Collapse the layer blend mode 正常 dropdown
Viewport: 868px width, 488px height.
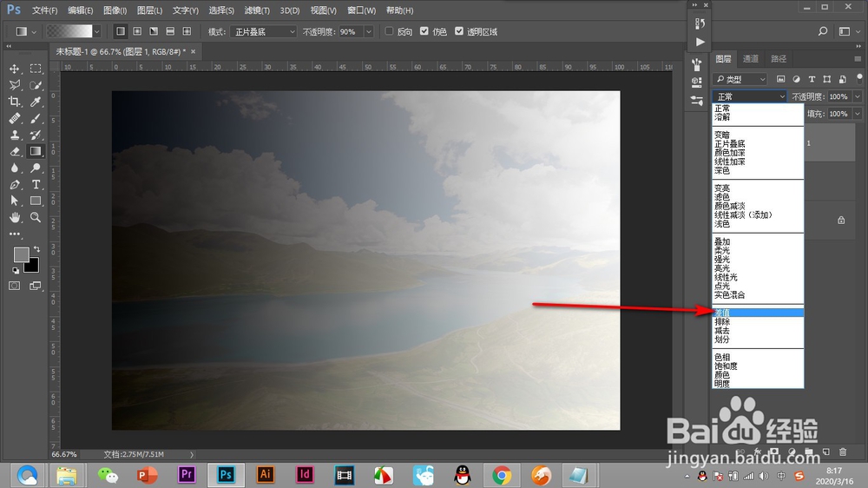(x=749, y=96)
